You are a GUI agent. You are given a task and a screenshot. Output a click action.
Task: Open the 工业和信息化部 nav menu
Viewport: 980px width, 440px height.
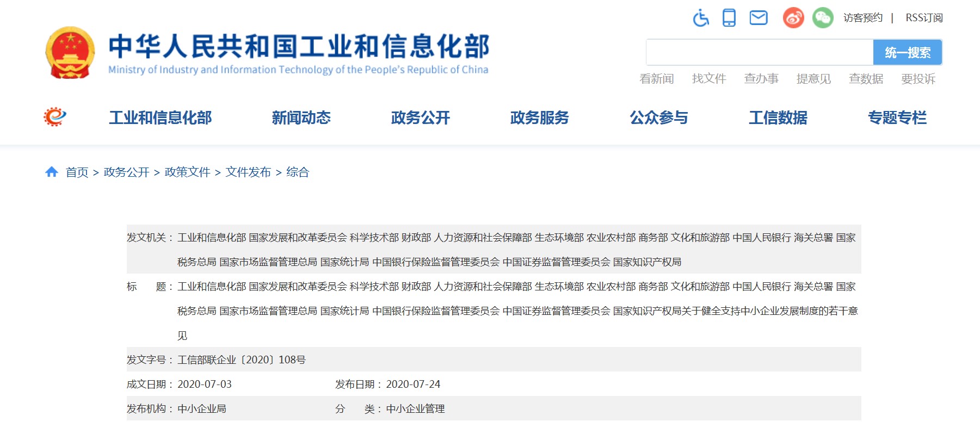(x=161, y=117)
